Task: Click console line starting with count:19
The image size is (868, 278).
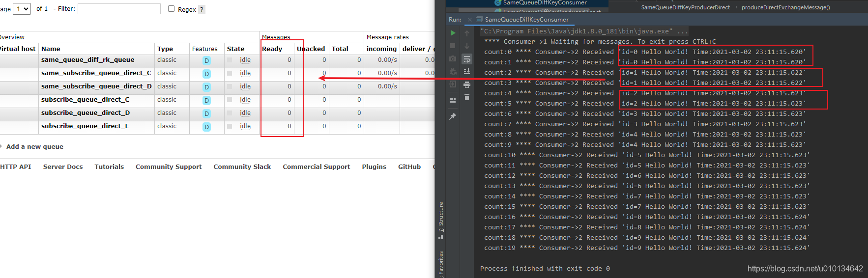Action: tap(647, 248)
